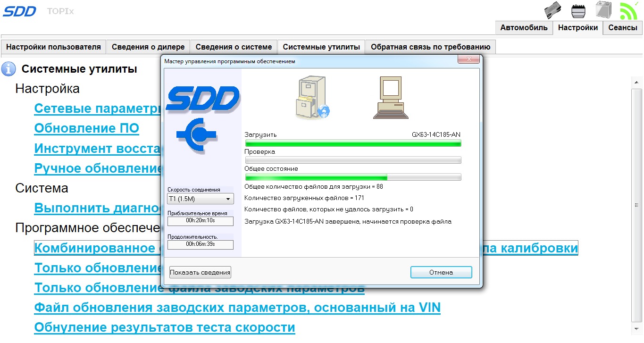The height and width of the screenshot is (343, 644).
Task: Open the Обновление ПО link
Action: click(86, 128)
